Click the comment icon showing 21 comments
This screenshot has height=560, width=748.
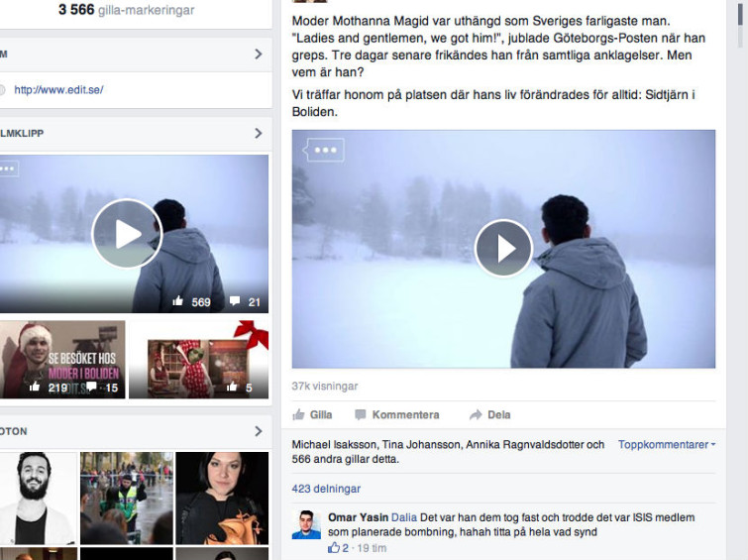click(x=235, y=301)
